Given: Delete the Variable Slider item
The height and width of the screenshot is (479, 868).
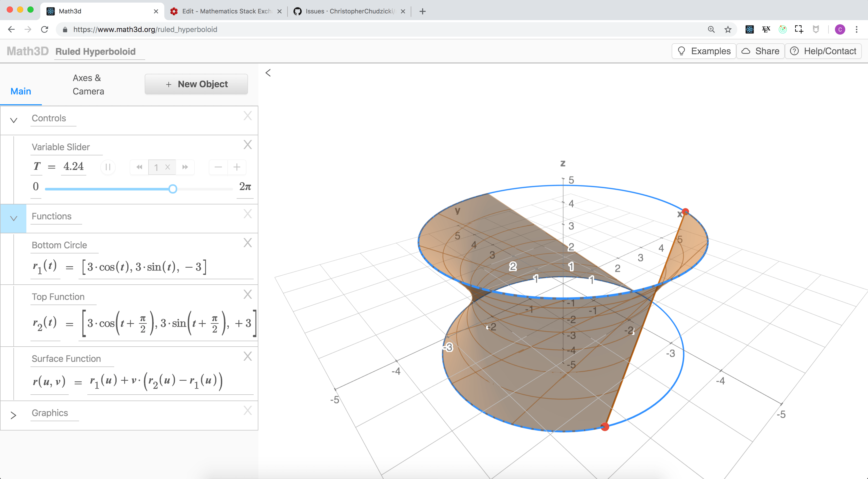Looking at the screenshot, I should click(x=248, y=145).
